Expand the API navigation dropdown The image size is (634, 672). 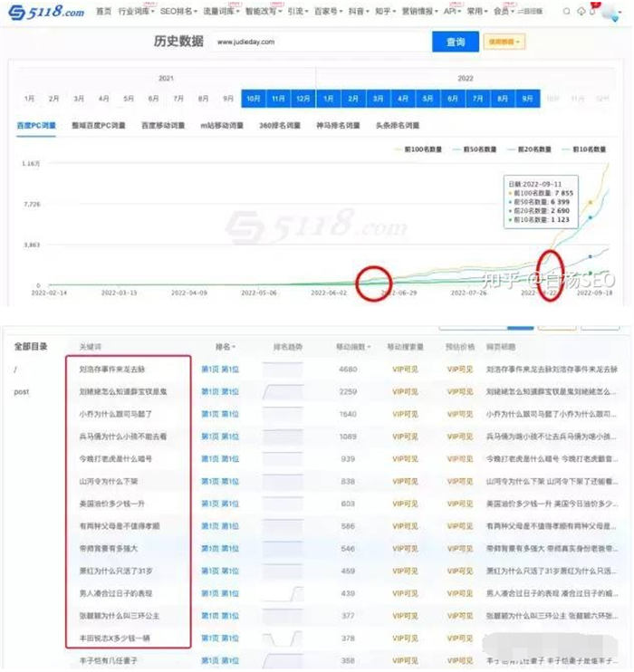452,11
